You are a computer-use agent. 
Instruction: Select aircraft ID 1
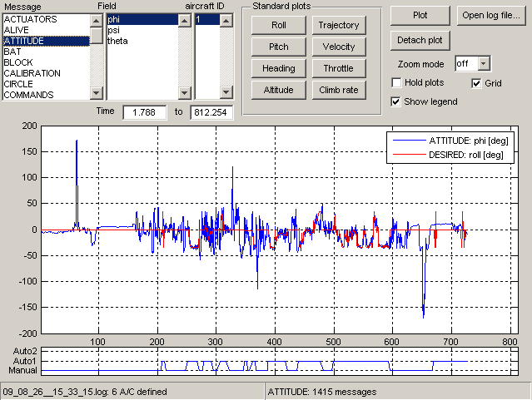[x=207, y=19]
